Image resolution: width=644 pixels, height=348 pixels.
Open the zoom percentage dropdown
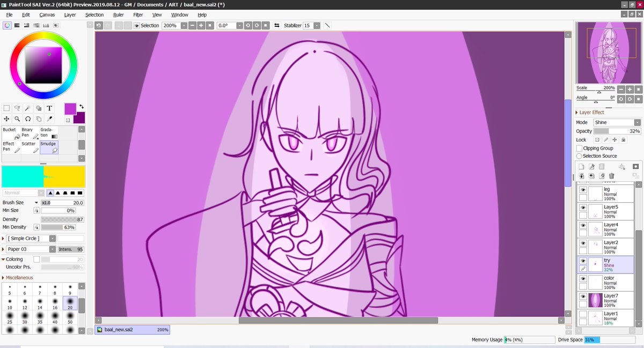(x=184, y=25)
